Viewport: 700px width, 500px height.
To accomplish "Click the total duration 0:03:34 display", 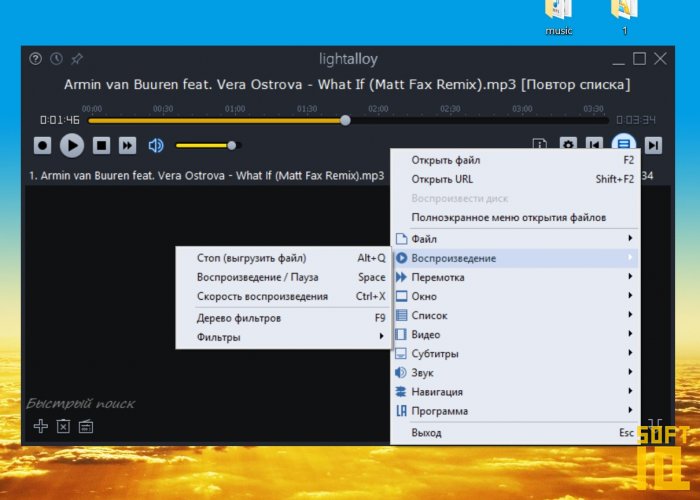I will (x=636, y=120).
